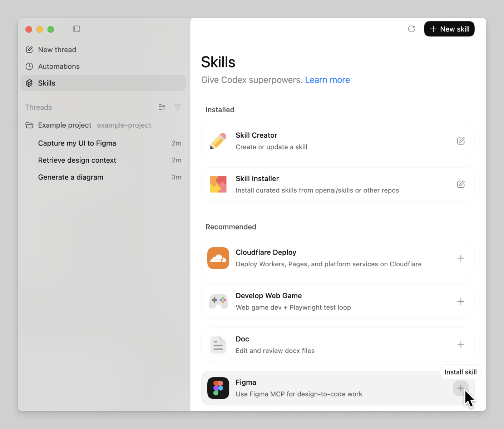
Task: Refresh the skills list
Action: click(x=411, y=29)
